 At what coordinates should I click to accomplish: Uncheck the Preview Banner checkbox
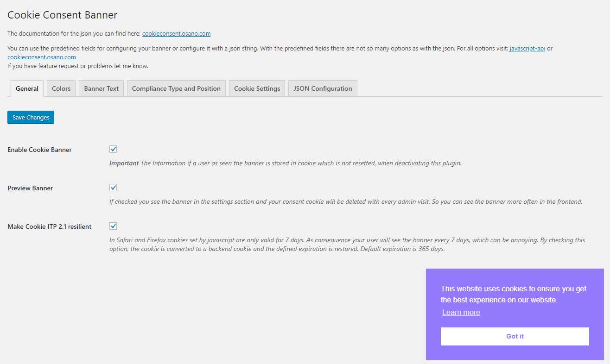[113, 188]
